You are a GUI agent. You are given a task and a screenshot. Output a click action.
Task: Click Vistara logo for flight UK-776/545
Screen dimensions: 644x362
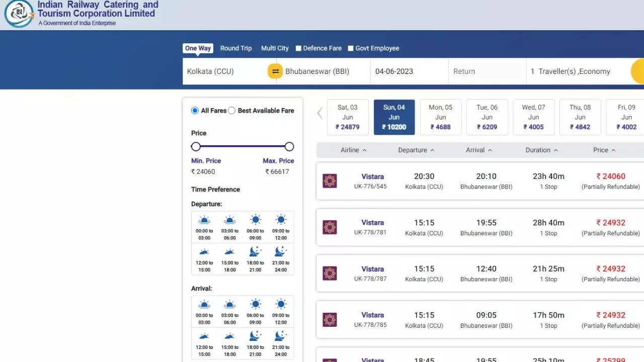pyautogui.click(x=330, y=181)
